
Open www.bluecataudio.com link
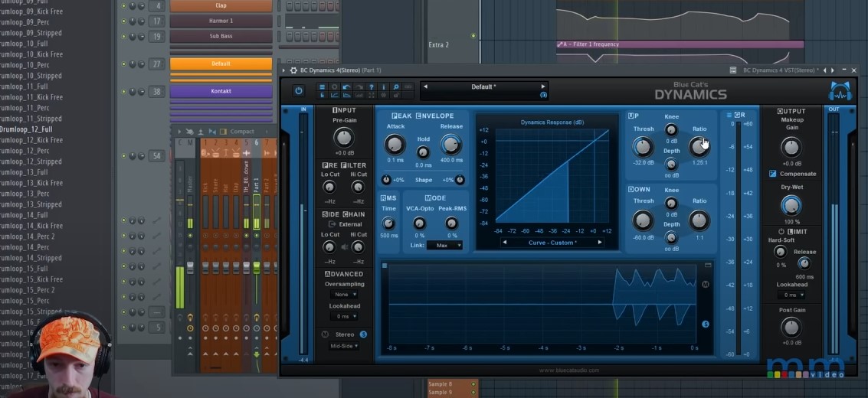569,370
